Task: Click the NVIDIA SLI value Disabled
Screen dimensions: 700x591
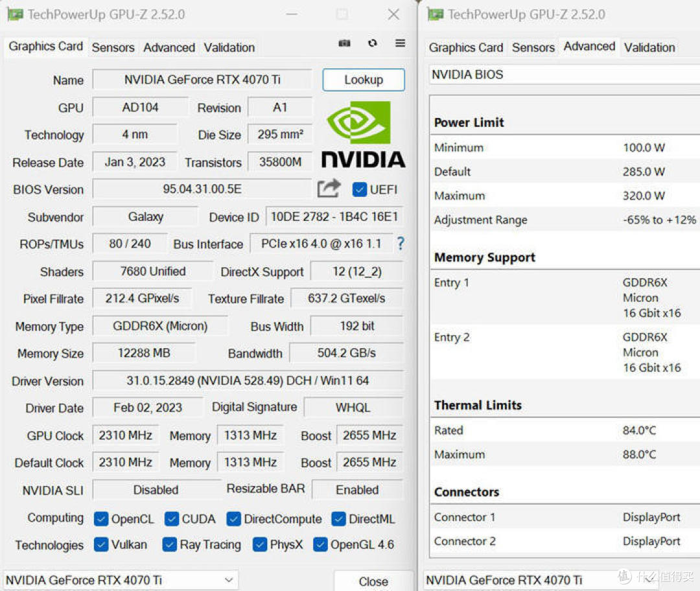Action: [x=156, y=490]
